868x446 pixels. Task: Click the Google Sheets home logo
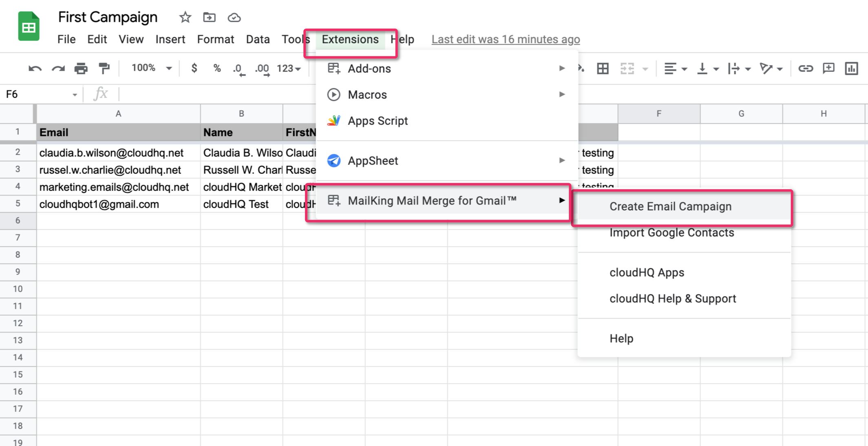pyautogui.click(x=29, y=26)
